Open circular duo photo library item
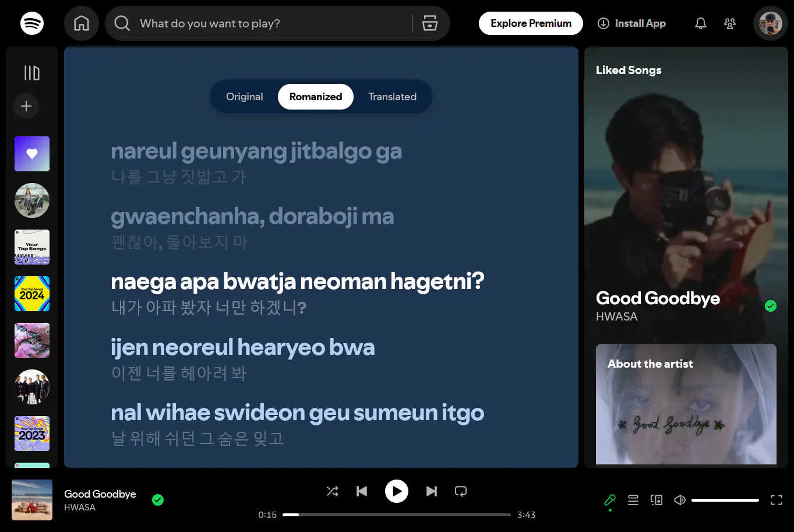 pos(32,200)
